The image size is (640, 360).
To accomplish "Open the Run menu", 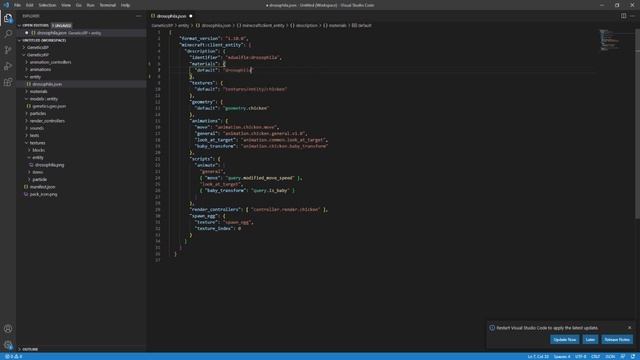I will coord(90,5).
